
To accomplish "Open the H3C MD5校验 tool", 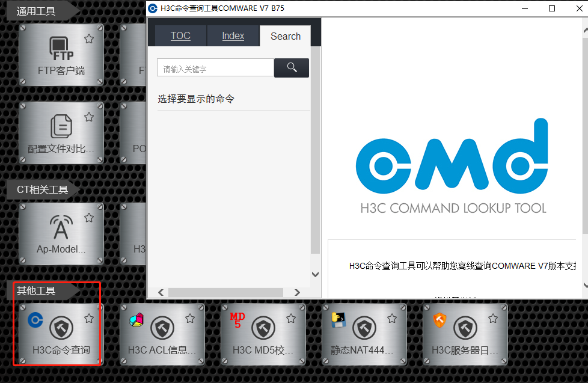I will 263,335.
